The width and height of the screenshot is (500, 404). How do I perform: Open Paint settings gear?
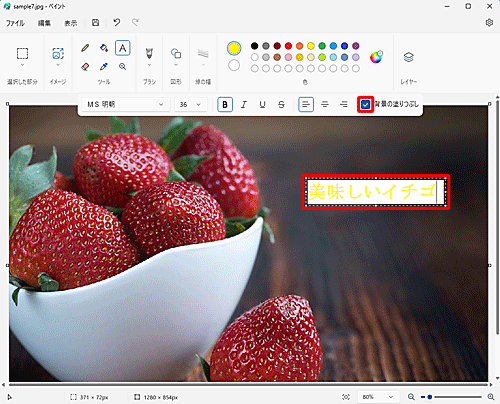[x=489, y=23]
